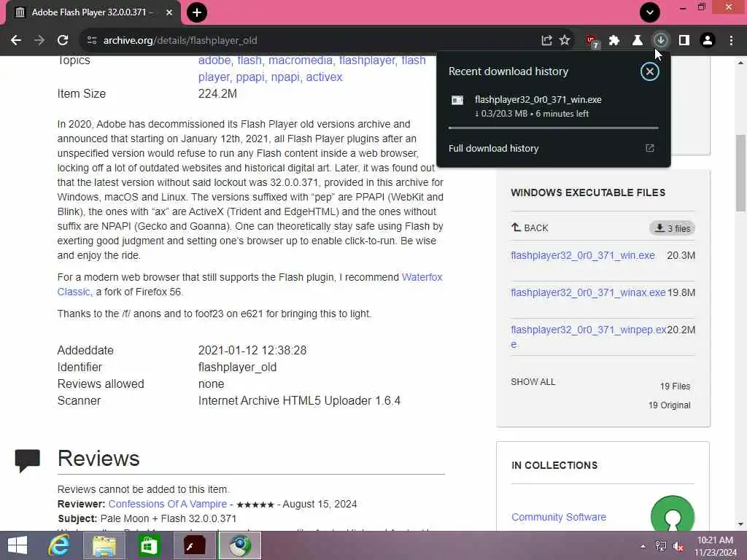The image size is (747, 560).
Task: Open the Flash app icon on the taskbar
Action: 195,545
